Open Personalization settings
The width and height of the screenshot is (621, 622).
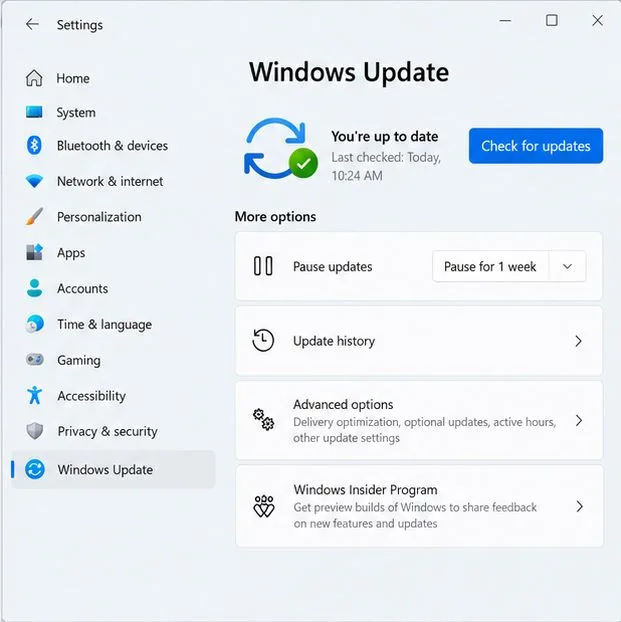[113, 217]
